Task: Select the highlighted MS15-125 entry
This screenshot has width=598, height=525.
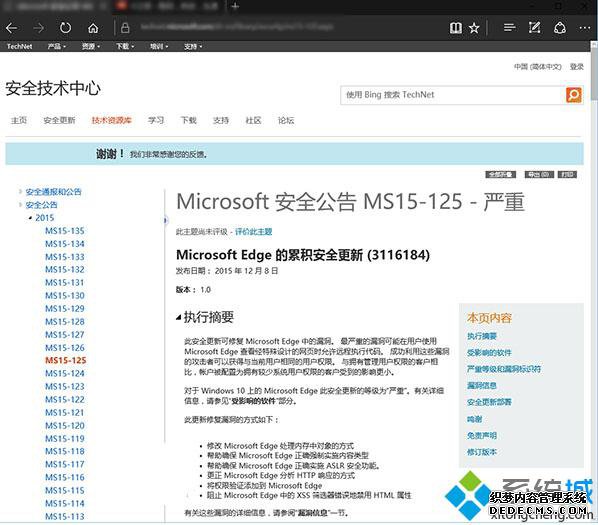Action: (66, 361)
